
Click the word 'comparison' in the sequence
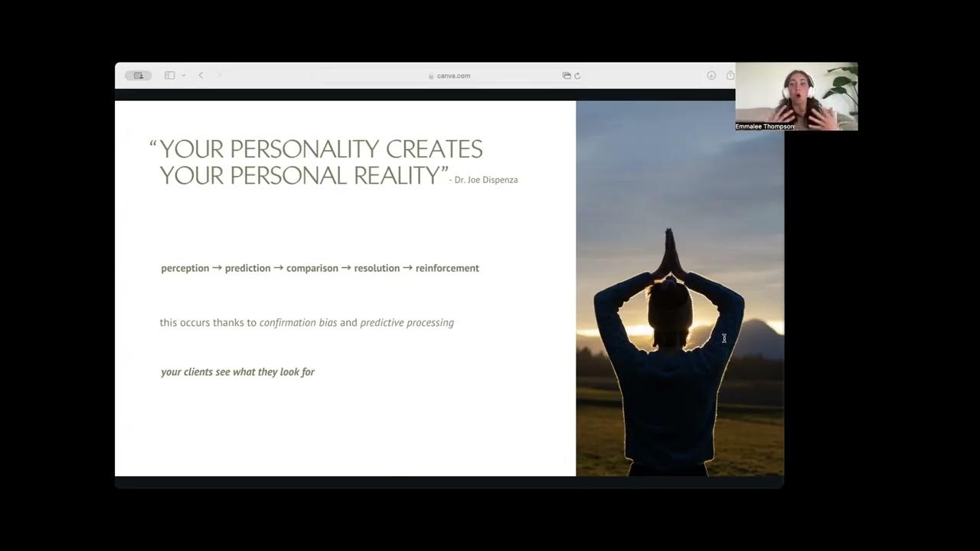click(x=312, y=269)
